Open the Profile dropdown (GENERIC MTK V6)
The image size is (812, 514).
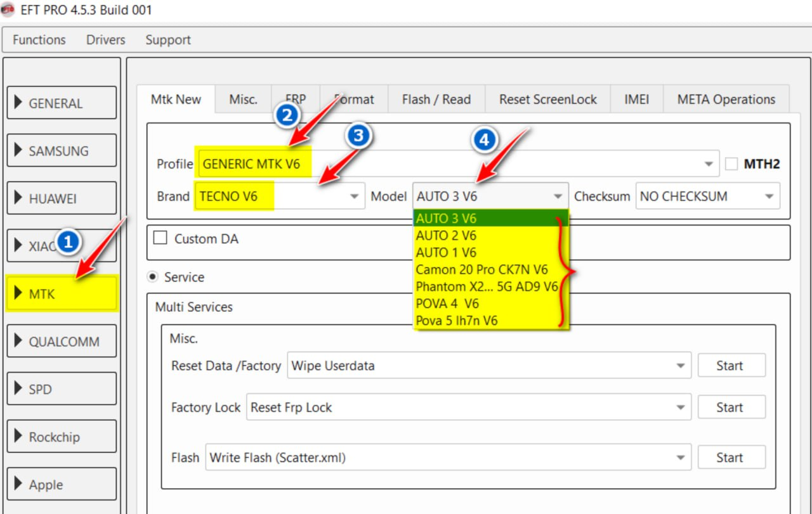pos(458,164)
